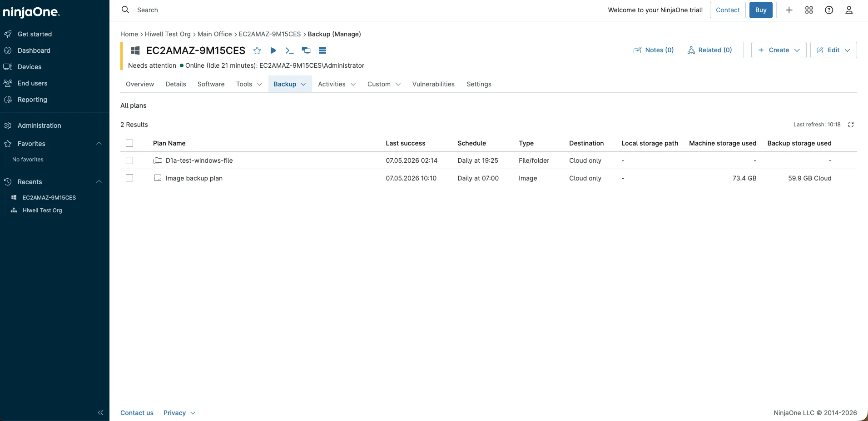Collapse the Favorites section

[99, 144]
